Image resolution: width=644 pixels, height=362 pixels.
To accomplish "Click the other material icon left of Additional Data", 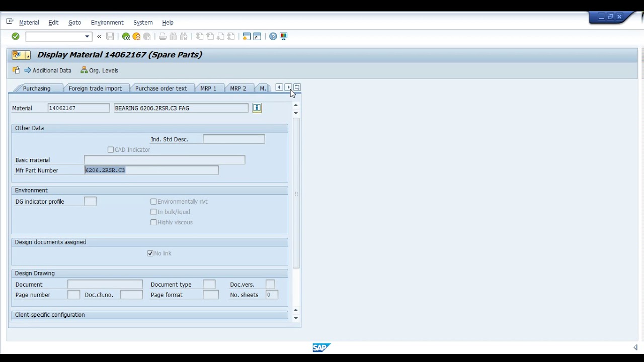I will tap(16, 70).
